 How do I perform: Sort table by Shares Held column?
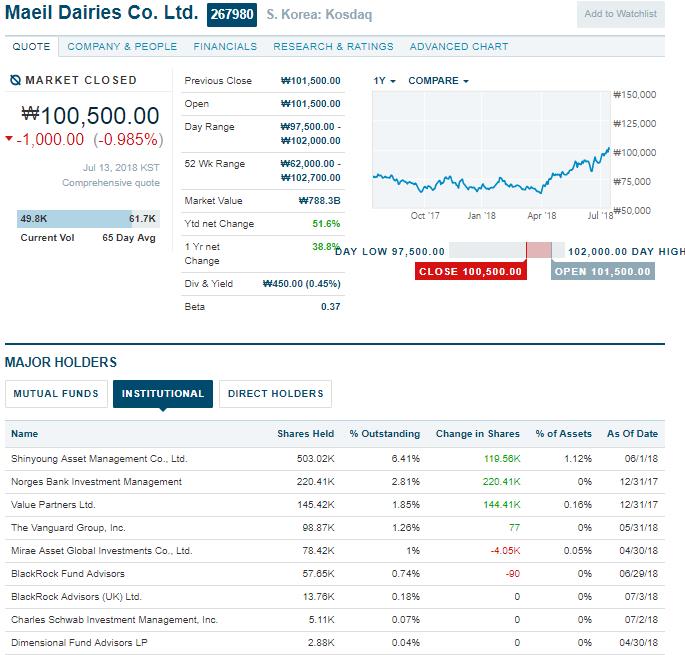[305, 433]
